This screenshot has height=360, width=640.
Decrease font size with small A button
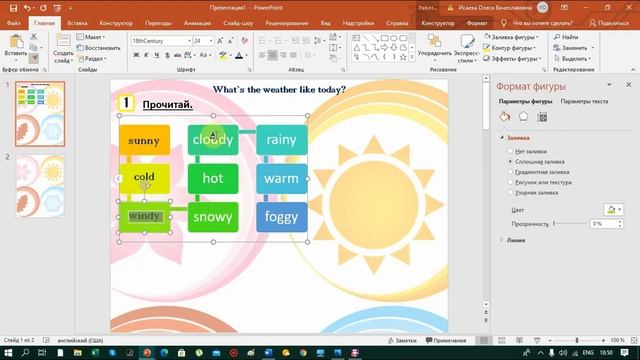coord(231,41)
